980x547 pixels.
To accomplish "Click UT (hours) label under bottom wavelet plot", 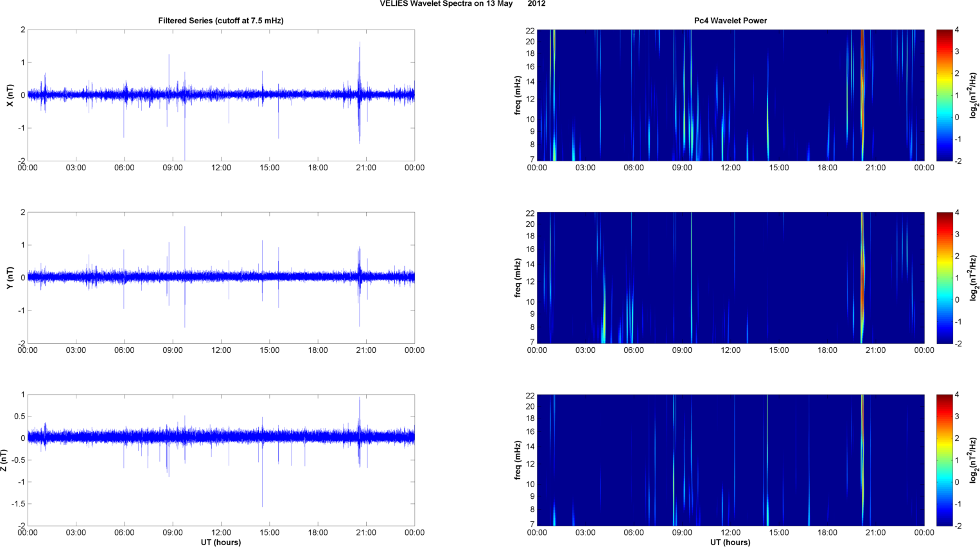I will tap(730, 543).
